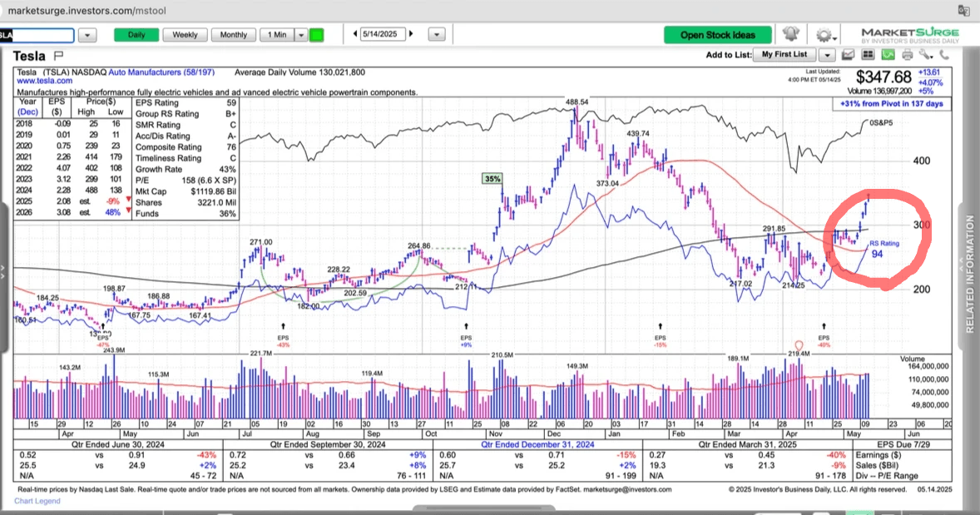Click the phone contact icon
980x515 pixels.
point(944,55)
